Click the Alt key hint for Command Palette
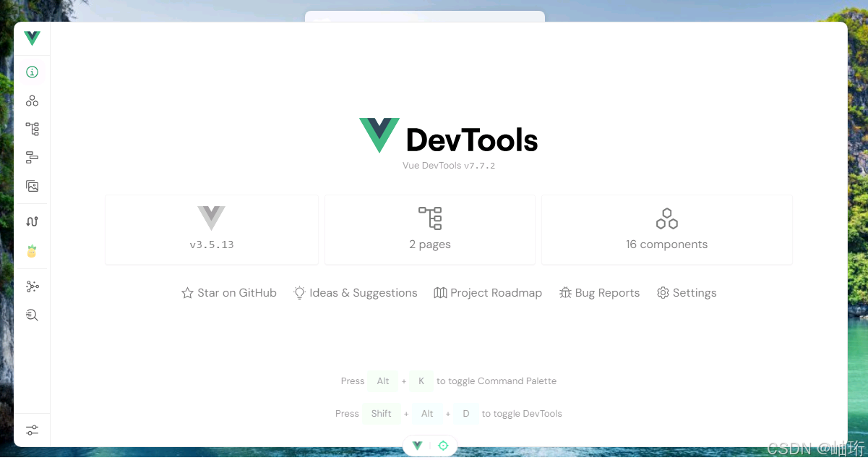This screenshot has height=463, width=868. coord(383,381)
